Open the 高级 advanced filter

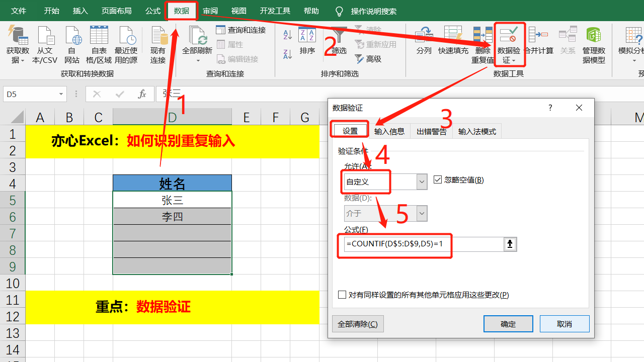[368, 59]
